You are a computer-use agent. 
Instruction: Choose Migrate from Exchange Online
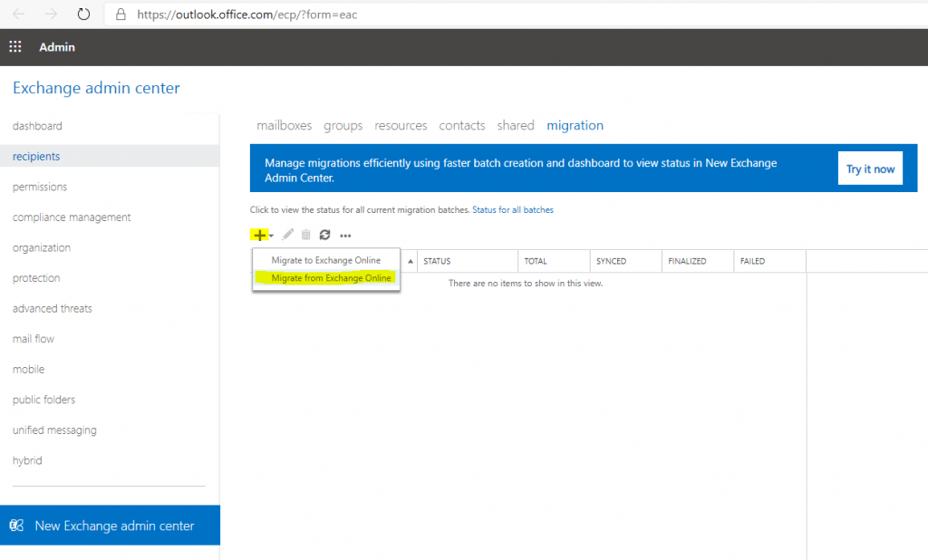click(326, 277)
